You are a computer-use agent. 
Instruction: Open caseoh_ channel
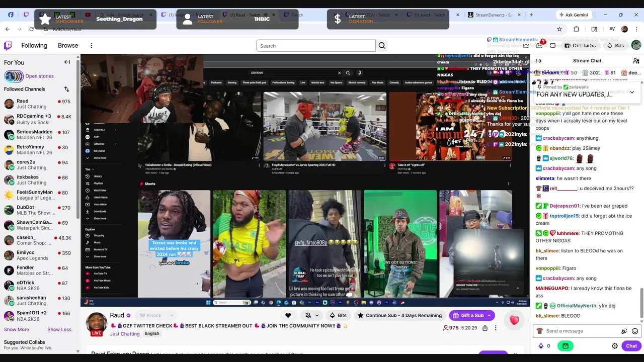pyautogui.click(x=38, y=240)
